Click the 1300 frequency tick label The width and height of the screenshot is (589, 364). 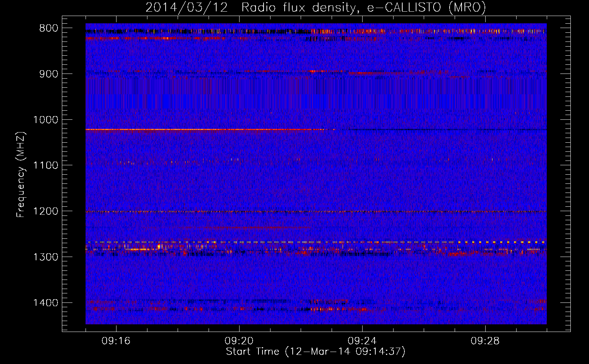[x=46, y=257]
